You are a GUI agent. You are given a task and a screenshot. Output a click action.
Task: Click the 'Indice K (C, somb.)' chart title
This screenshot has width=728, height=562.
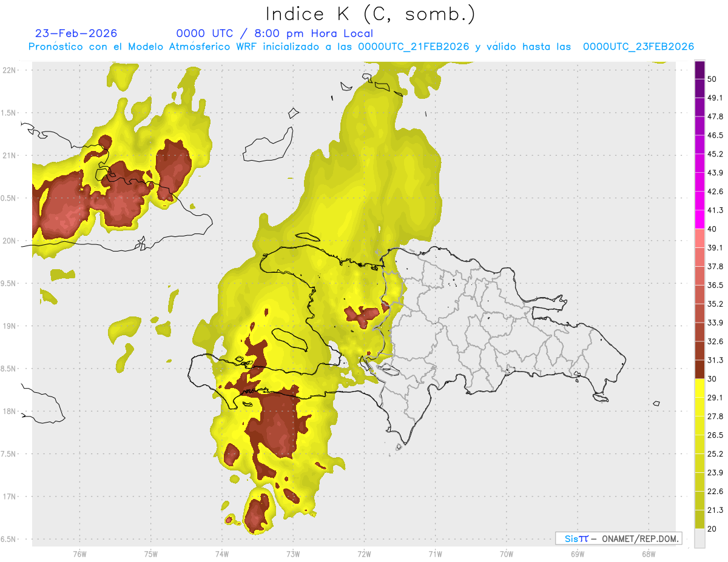point(370,15)
